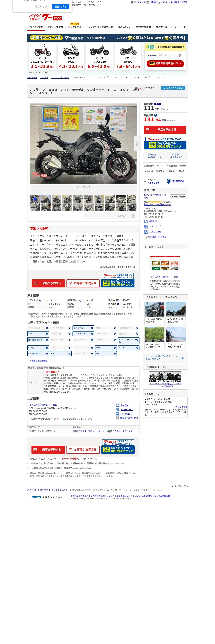Open the B5版 print link
This screenshot has height=644, width=215.
[157, 183]
